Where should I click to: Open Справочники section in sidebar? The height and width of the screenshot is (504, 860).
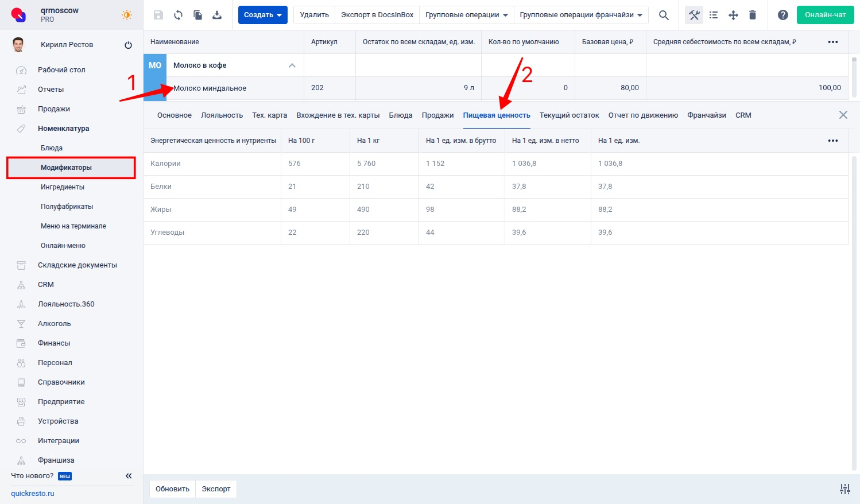61,382
